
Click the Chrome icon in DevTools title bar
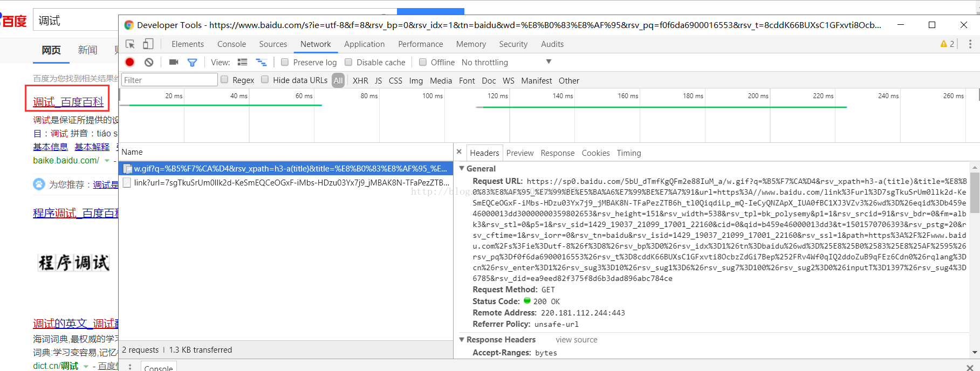129,25
